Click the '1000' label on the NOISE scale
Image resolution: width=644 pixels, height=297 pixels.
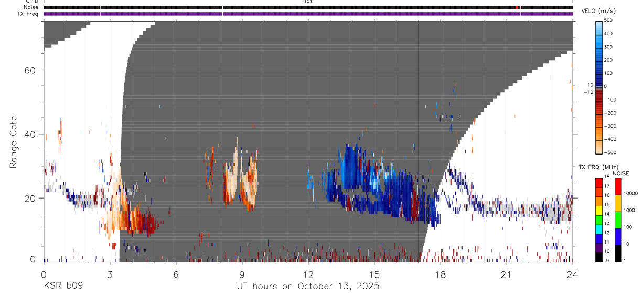click(x=629, y=210)
